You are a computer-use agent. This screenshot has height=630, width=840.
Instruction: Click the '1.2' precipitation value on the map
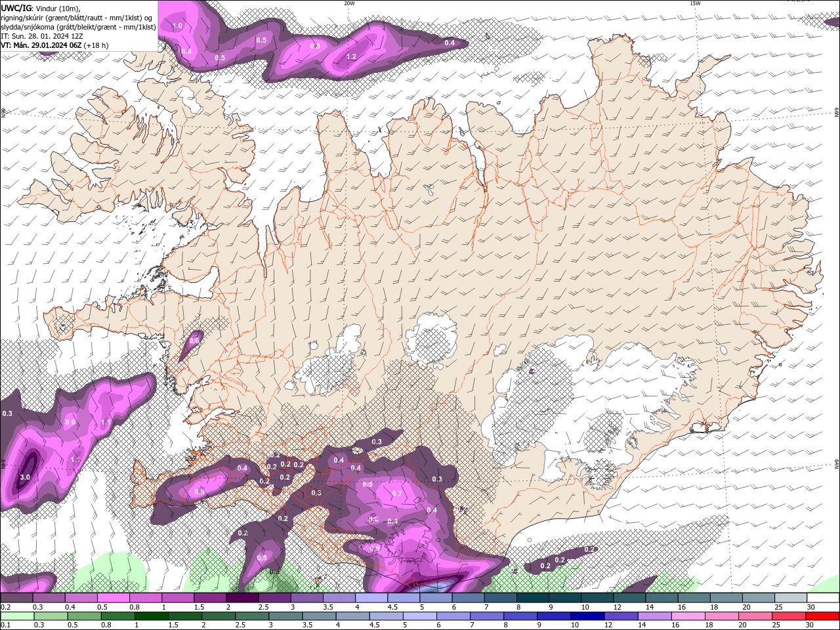point(351,57)
